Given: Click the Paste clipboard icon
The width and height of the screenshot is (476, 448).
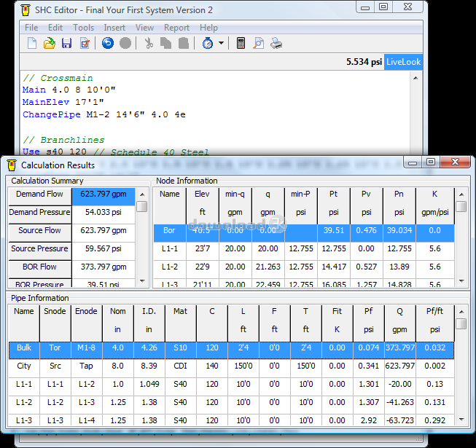Looking at the screenshot, I should (184, 44).
